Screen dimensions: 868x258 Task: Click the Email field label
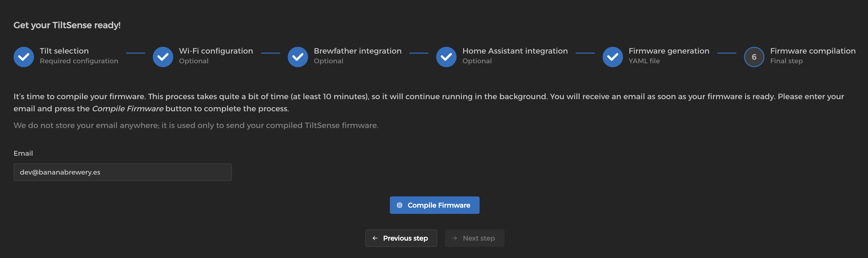click(x=23, y=153)
